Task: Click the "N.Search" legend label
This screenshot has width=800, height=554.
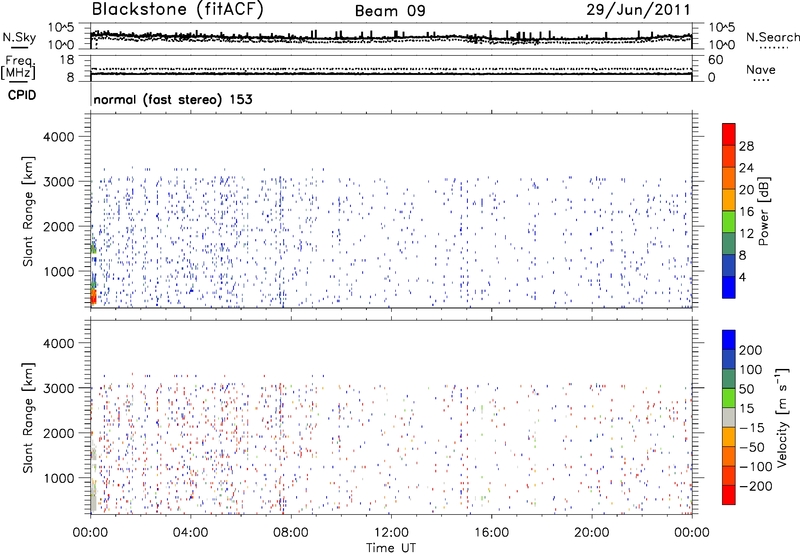Action: pos(773,37)
